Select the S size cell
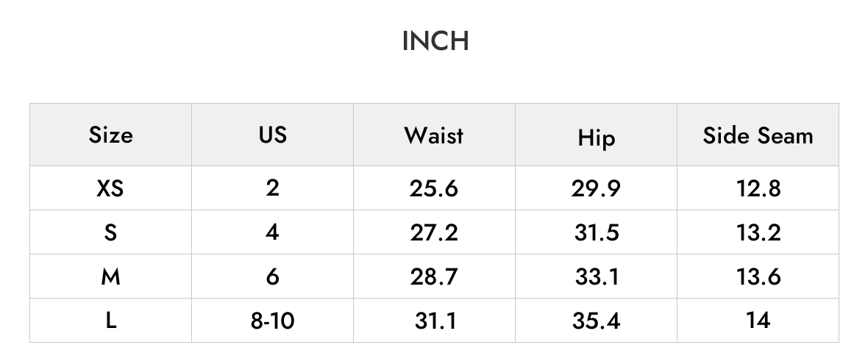Image resolution: width=868 pixels, height=353 pixels. pyautogui.click(x=111, y=232)
